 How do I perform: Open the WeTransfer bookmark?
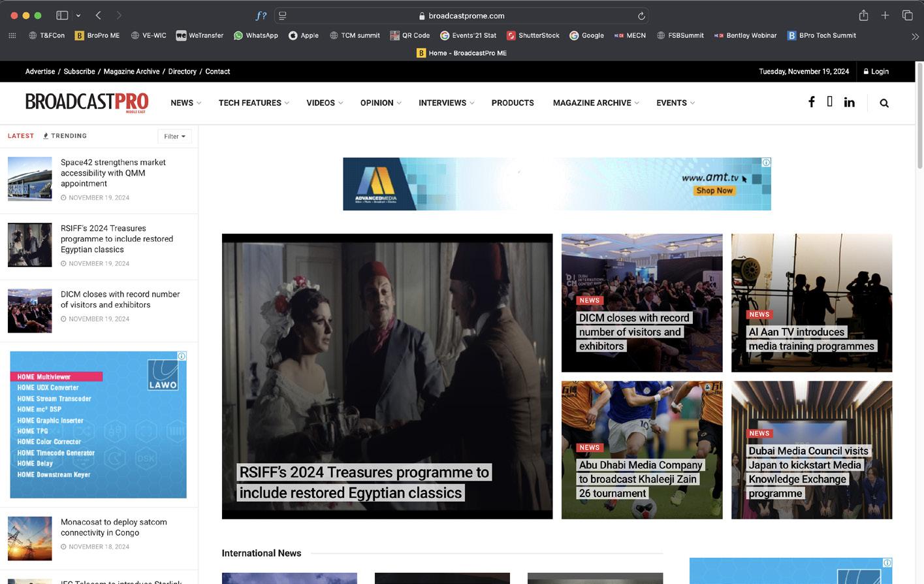[200, 35]
